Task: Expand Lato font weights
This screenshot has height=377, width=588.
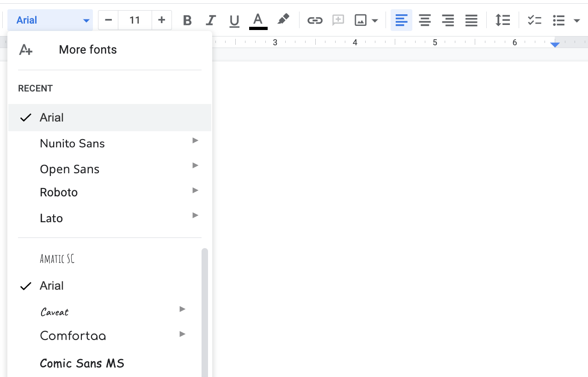Action: tap(196, 215)
